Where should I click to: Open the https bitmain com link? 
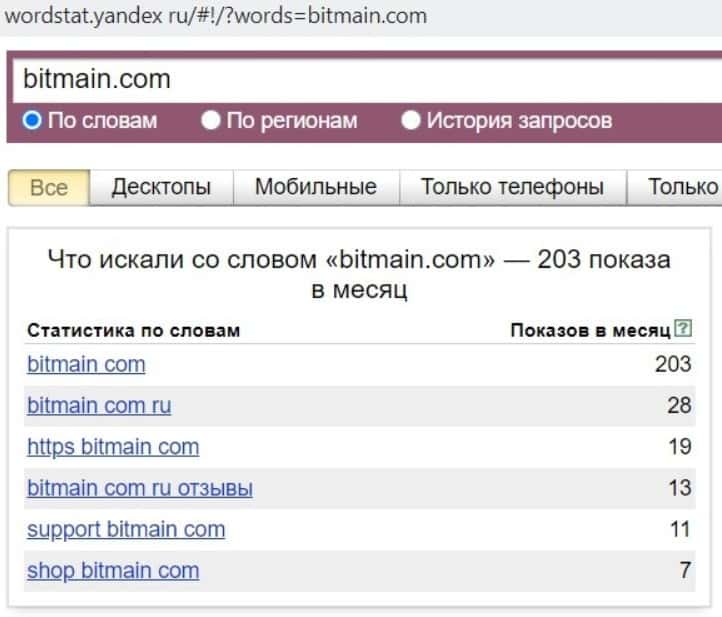point(113,447)
